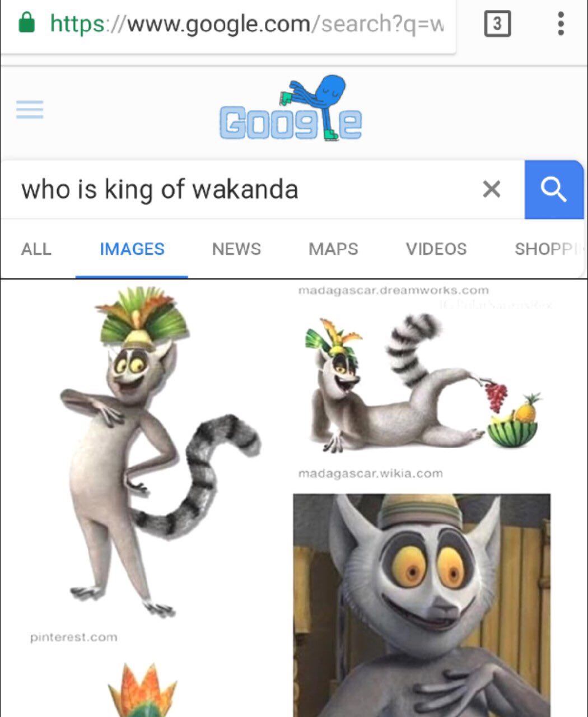The height and width of the screenshot is (717, 588).
Task: Tap the green padlock security icon
Action: coord(27,23)
